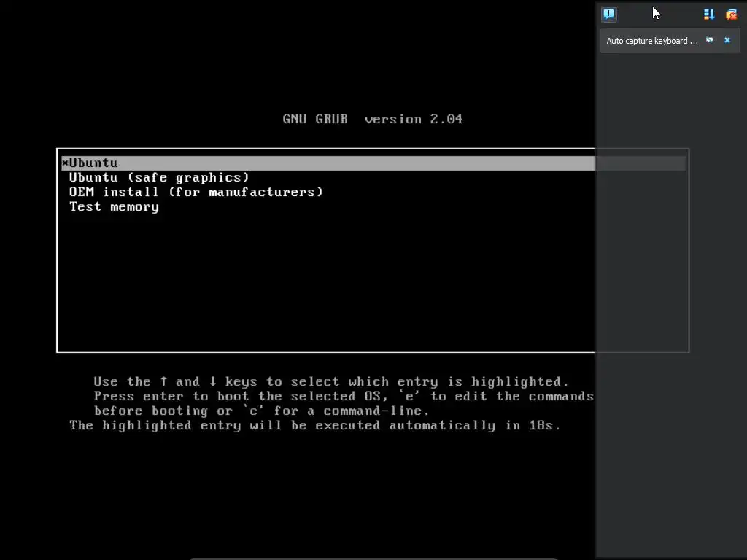Select 'OEM install (for manufacturers)' entry
Image resolution: width=747 pixels, height=560 pixels.
click(x=196, y=192)
